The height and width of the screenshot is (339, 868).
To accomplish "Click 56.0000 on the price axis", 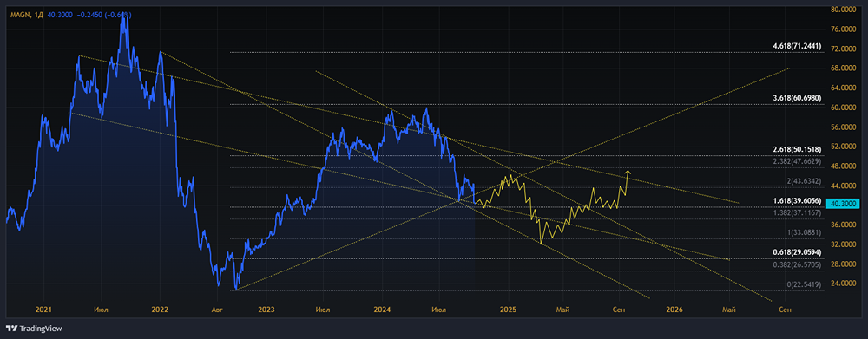I will (x=845, y=127).
